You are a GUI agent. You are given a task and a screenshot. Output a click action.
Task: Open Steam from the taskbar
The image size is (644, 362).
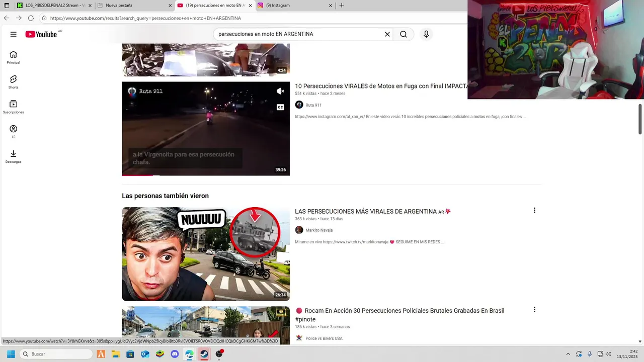(204, 354)
